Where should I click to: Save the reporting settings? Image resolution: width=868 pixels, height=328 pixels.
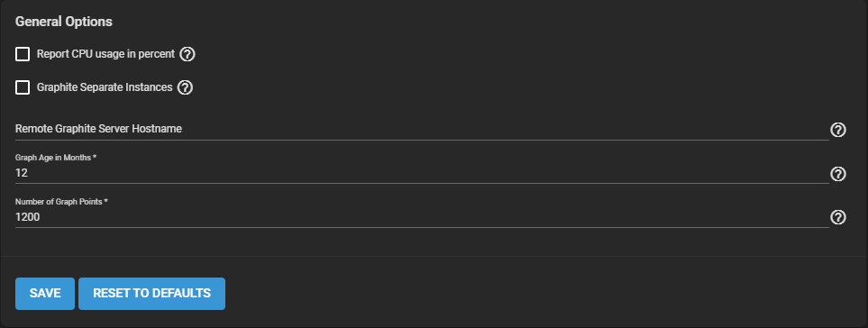(45, 294)
